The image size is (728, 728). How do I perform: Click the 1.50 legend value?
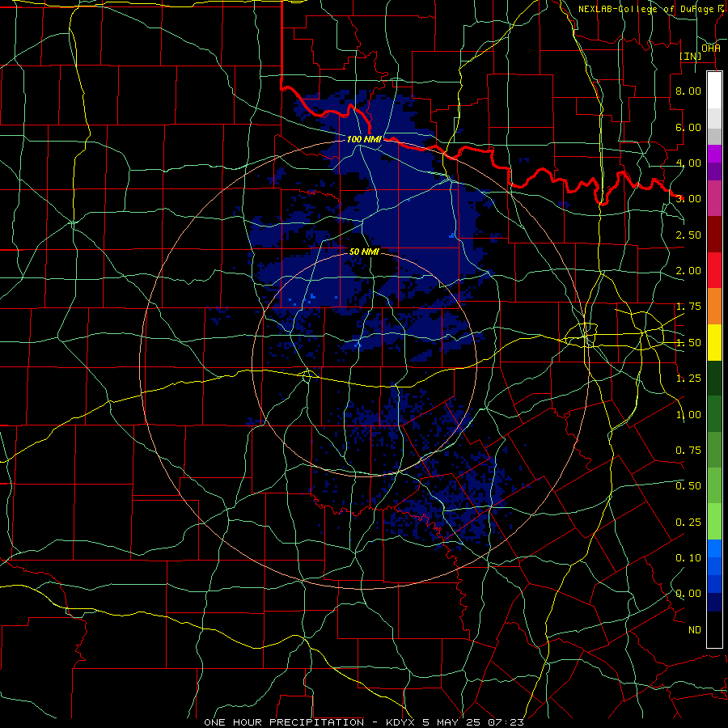pyautogui.click(x=688, y=343)
